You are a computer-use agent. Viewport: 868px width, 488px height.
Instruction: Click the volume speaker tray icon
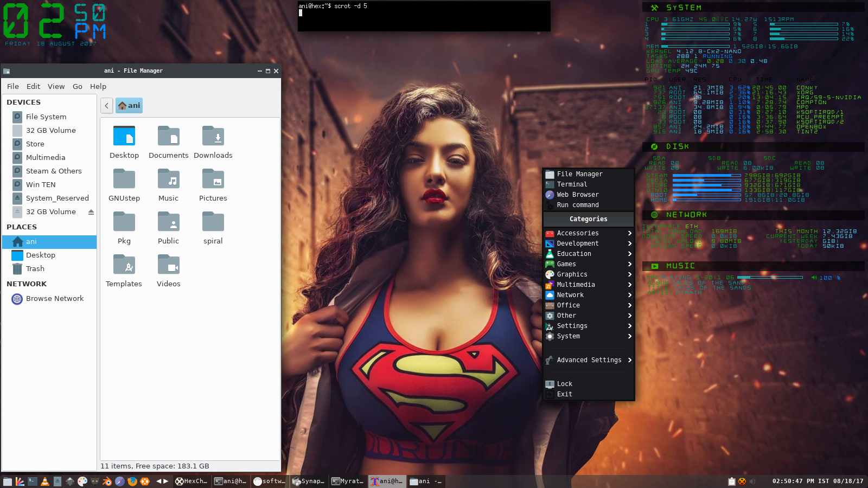[752, 481]
